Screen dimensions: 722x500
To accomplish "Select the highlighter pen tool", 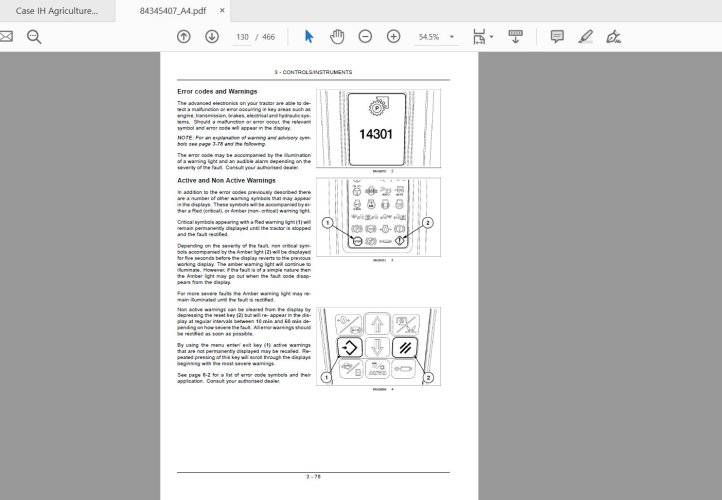I will (585, 37).
